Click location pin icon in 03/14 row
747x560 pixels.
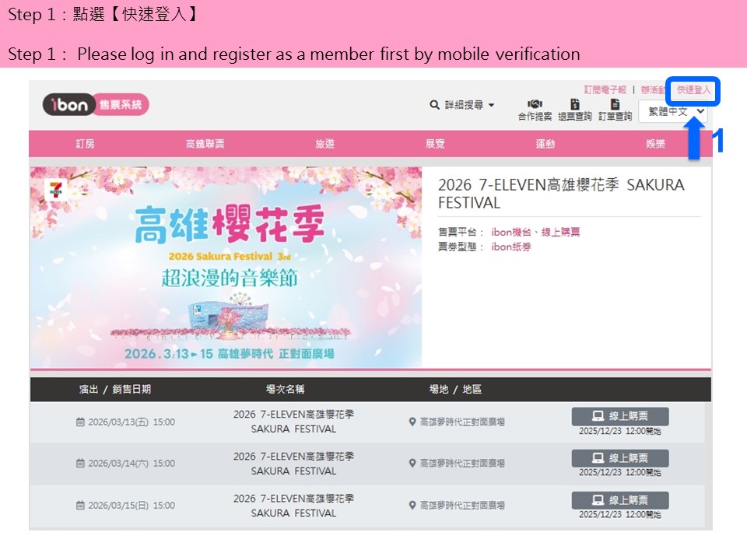(412, 463)
